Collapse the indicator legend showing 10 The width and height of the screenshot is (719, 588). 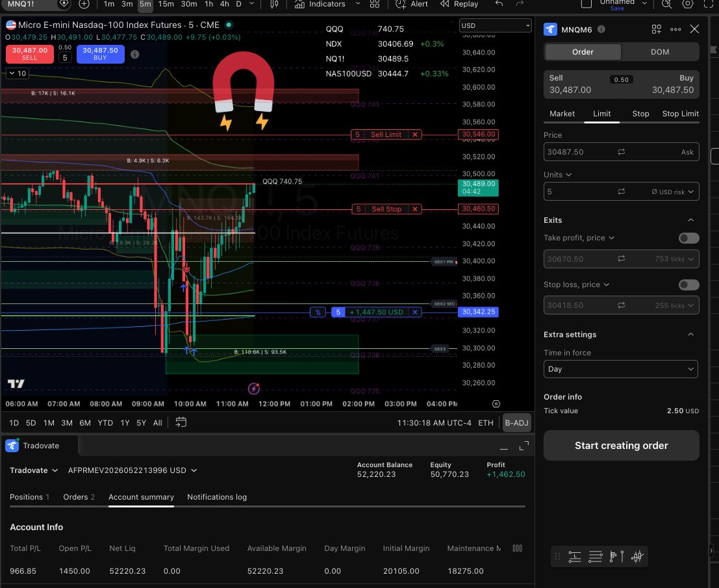click(x=18, y=73)
